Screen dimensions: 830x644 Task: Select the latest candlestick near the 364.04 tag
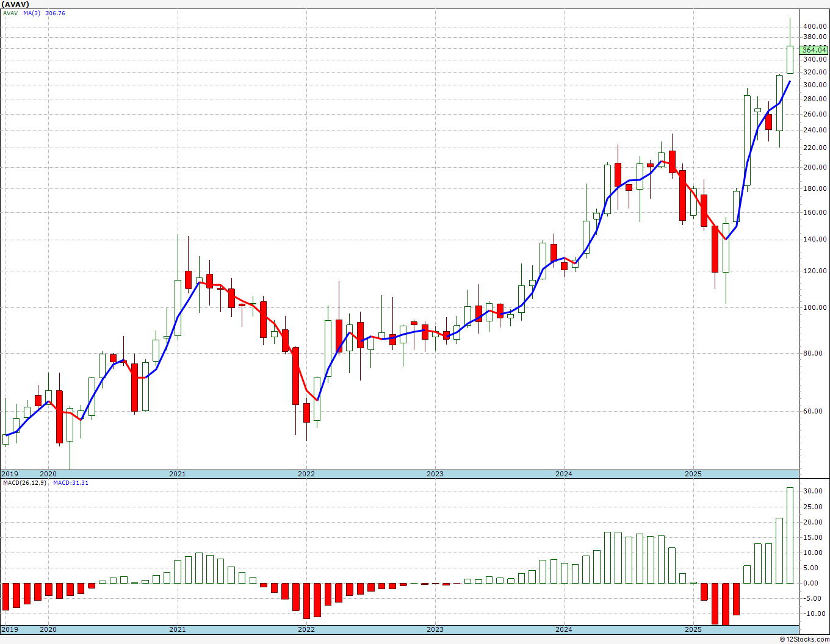790,60
